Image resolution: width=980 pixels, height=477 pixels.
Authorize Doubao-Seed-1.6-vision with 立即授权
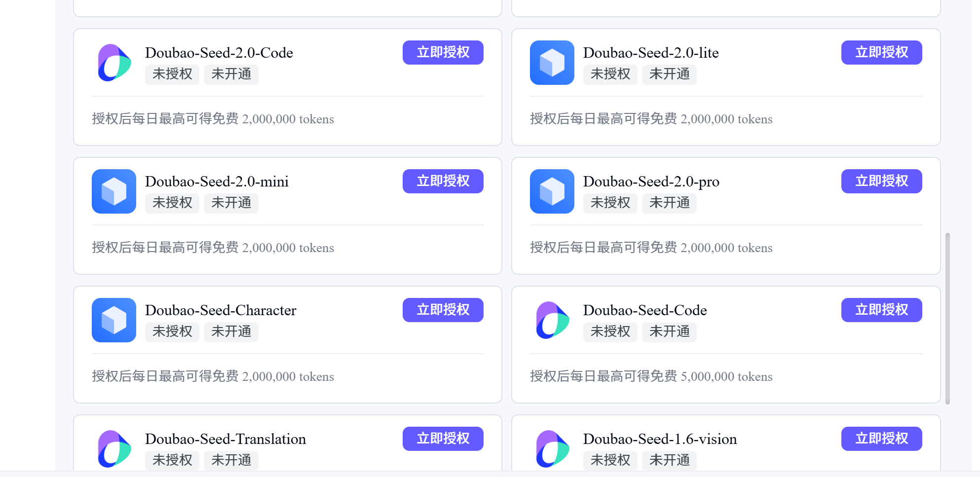point(882,439)
